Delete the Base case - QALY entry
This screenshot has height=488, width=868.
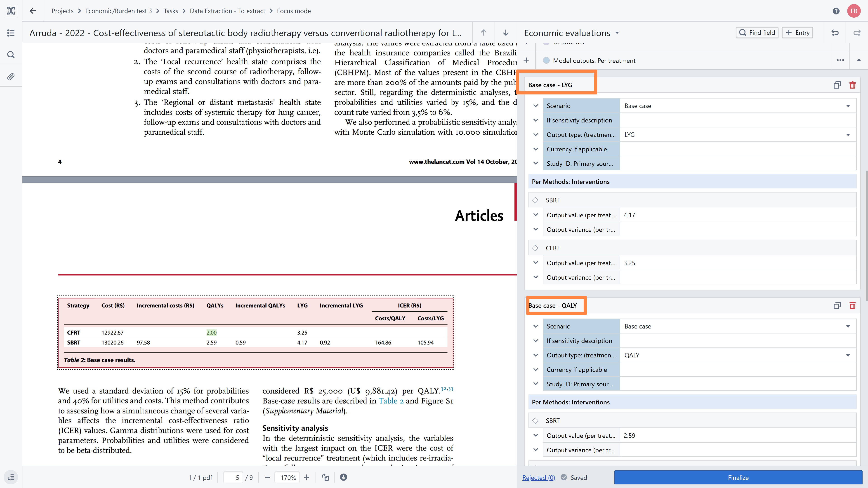(852, 305)
